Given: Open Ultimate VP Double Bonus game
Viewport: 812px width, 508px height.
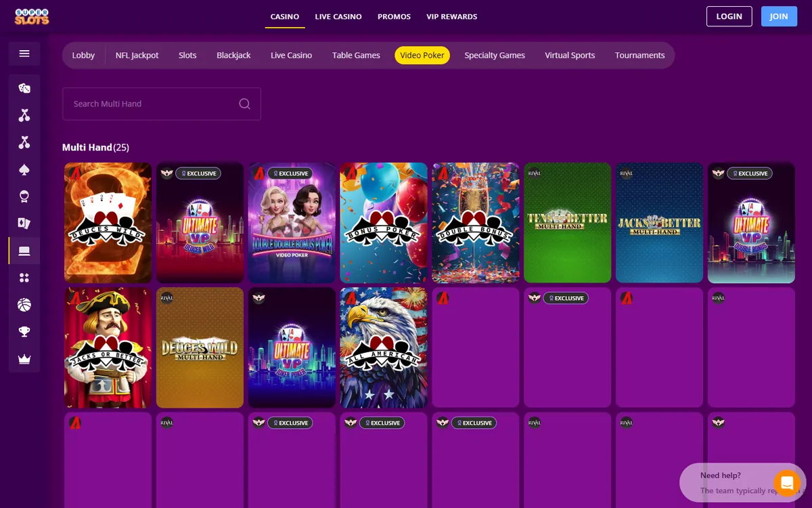Looking at the screenshot, I should click(751, 223).
